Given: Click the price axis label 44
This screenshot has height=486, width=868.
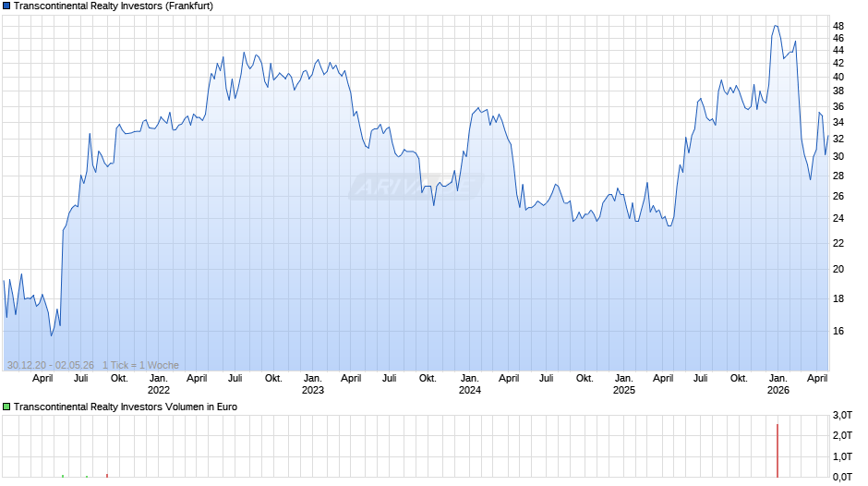Looking at the screenshot, I should tap(838, 51).
